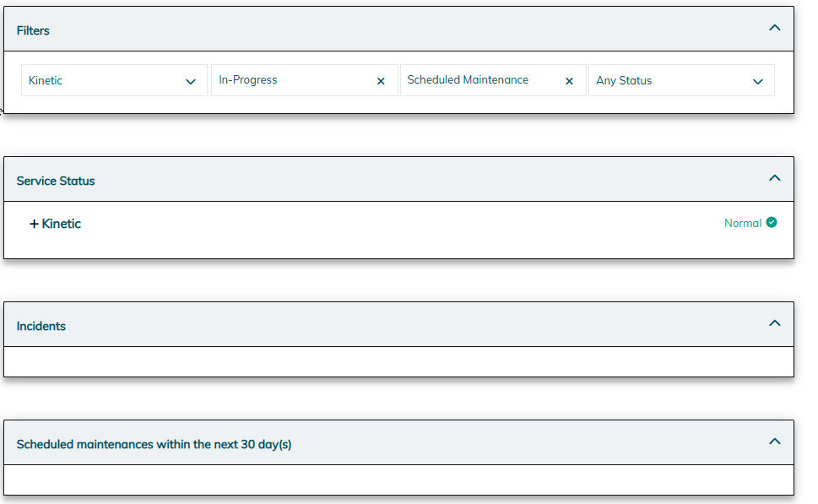Click the chevron arrow in the Kinetic filter

coord(191,82)
